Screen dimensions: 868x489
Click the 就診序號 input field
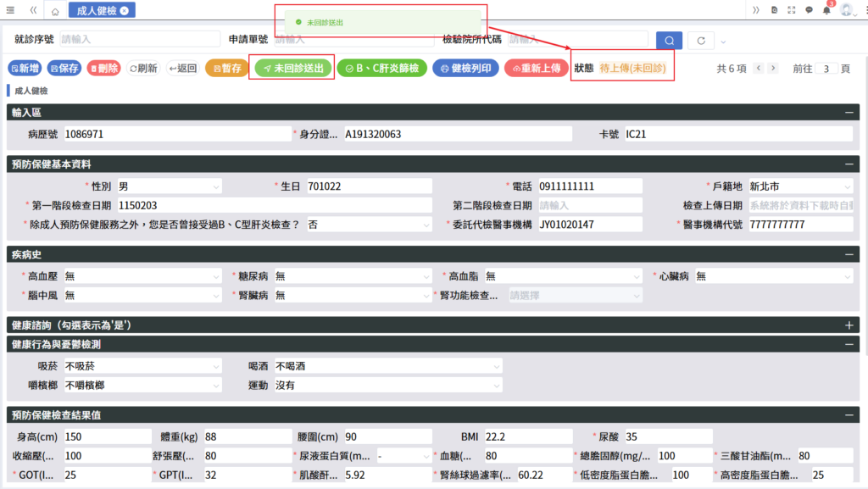(x=140, y=39)
